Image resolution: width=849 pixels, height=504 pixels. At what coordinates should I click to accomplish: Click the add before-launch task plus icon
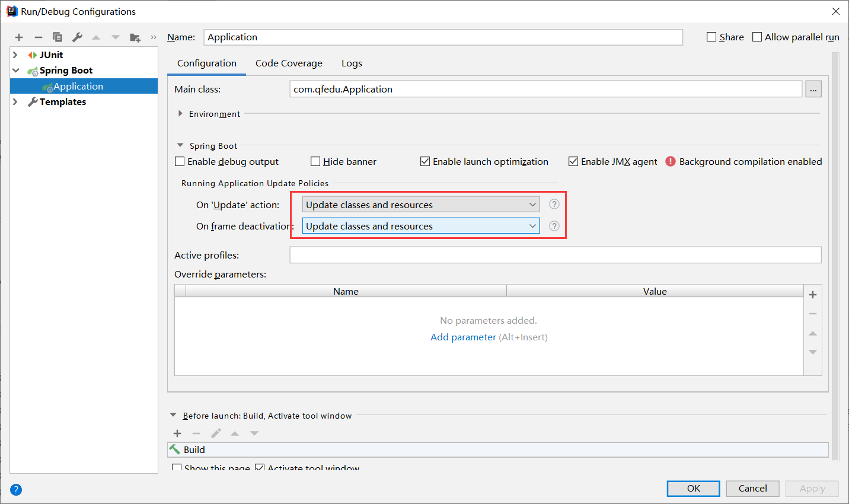click(177, 433)
